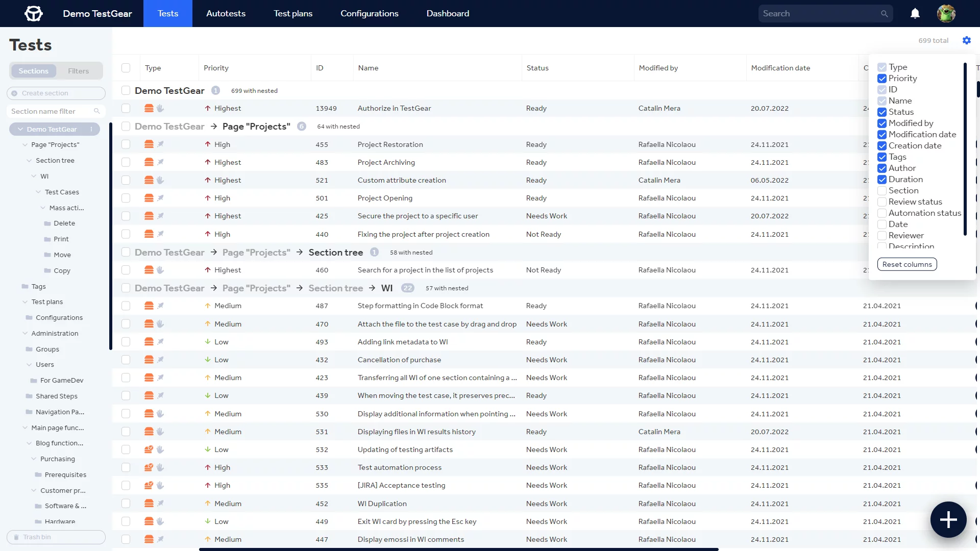Enable the Section column checkbox
Screen dimensions: 980x551
click(882, 191)
